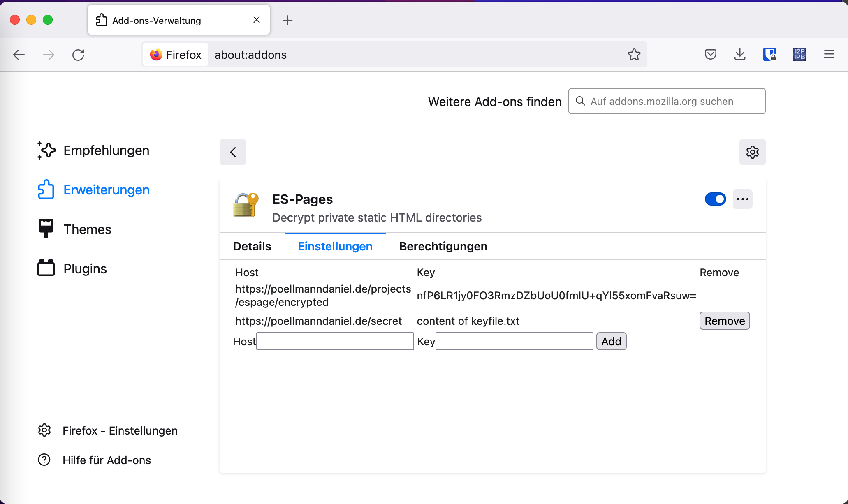Go back with the browser back arrow
This screenshot has width=848, height=504.
(x=19, y=55)
